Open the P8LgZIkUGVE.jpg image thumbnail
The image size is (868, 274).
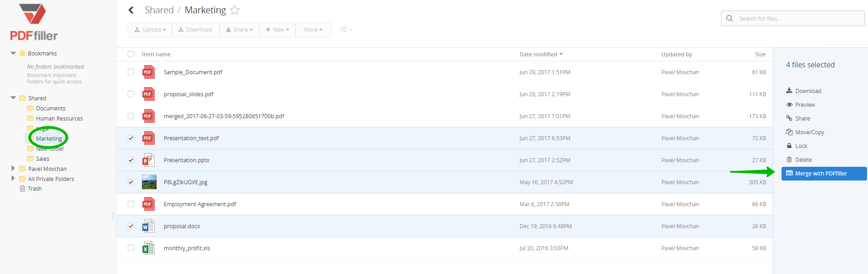coord(149,182)
